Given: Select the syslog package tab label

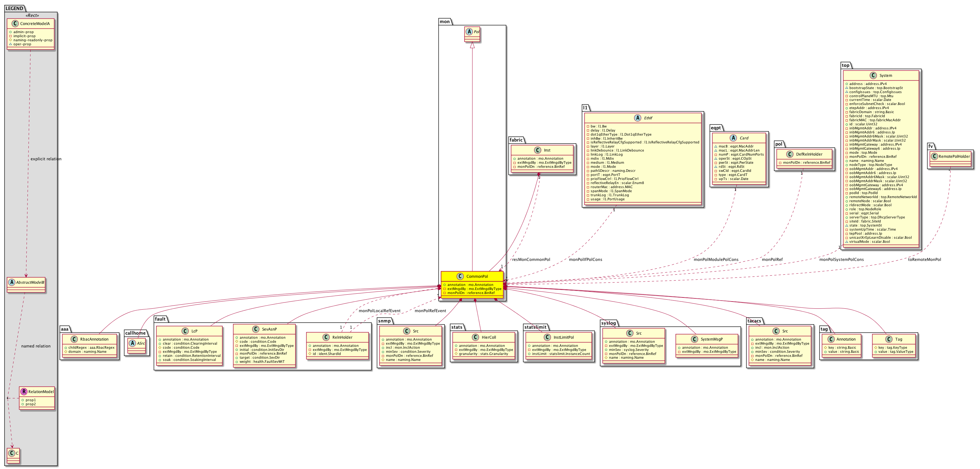Looking at the screenshot, I should point(608,323).
